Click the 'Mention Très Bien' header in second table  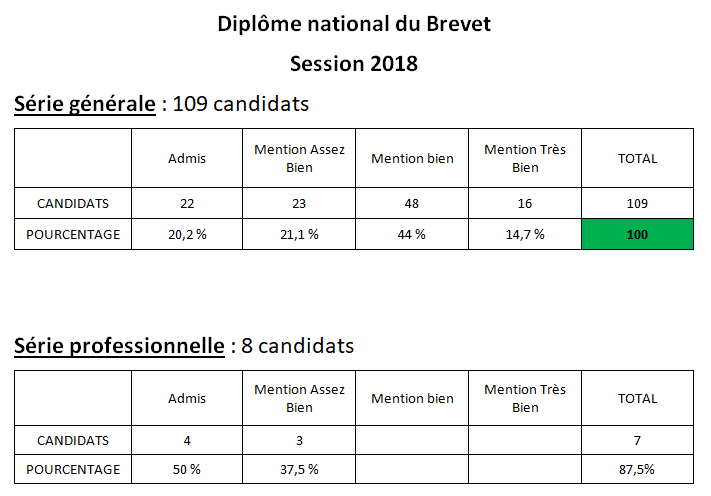525,398
